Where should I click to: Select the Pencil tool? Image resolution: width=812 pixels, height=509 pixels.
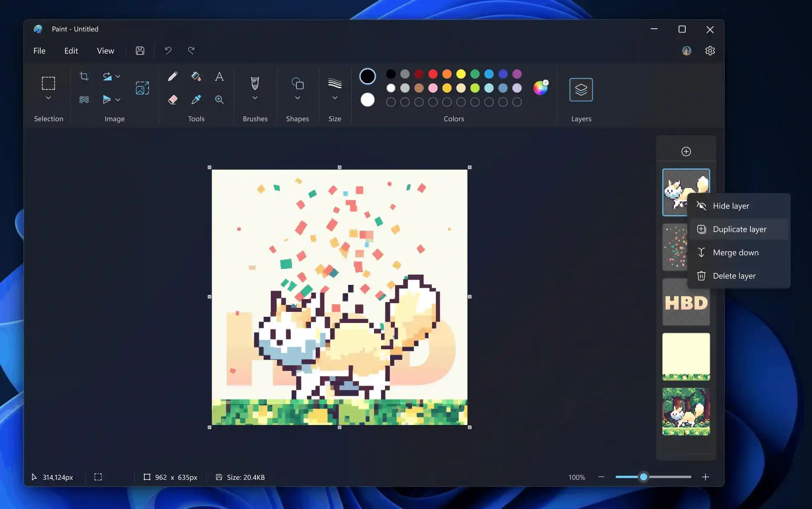[x=173, y=76]
